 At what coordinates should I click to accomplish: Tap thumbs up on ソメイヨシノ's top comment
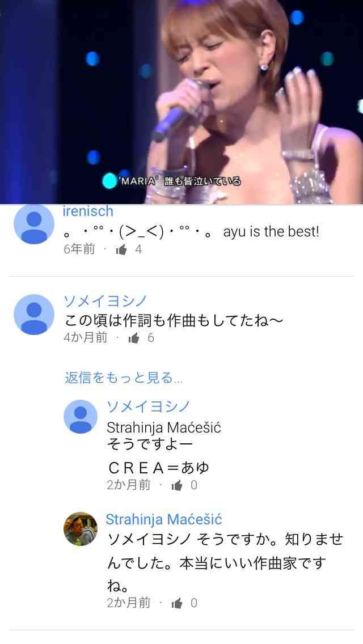(134, 338)
